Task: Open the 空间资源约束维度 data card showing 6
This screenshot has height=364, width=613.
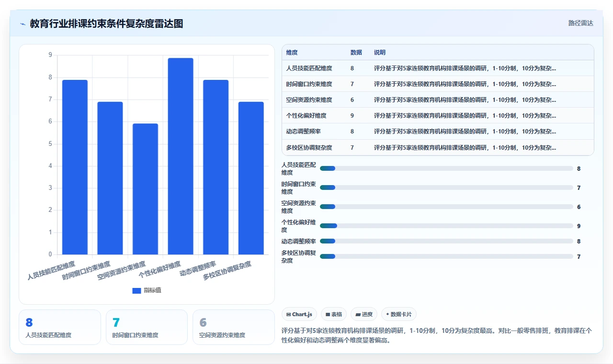Action: tap(234, 327)
